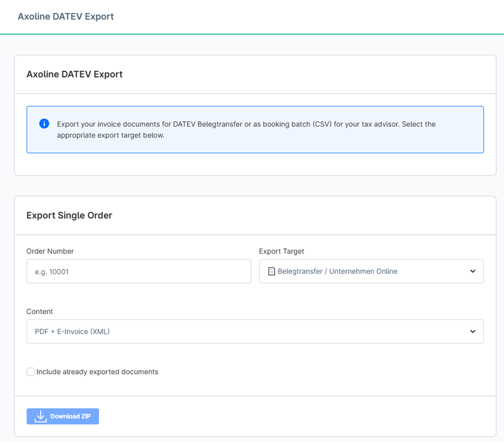The height and width of the screenshot is (442, 504).
Task: Click the download arrow icon on the button
Action: [x=41, y=416]
